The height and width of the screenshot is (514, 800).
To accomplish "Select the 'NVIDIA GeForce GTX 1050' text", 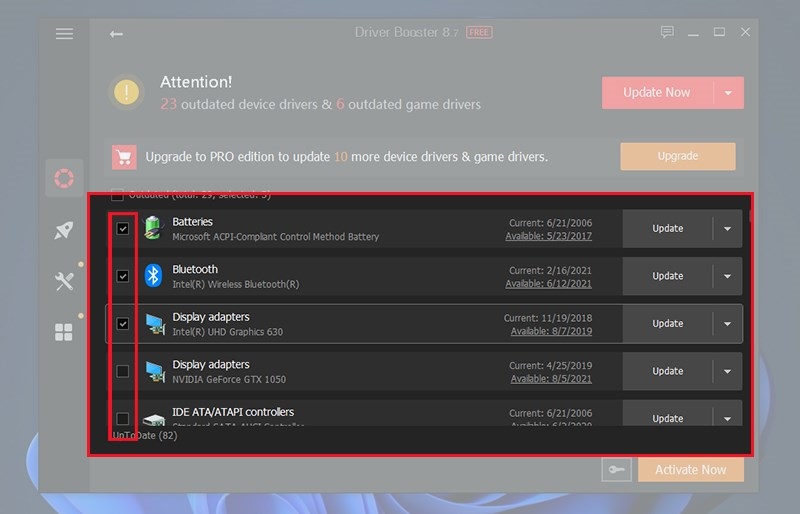I will point(229,379).
